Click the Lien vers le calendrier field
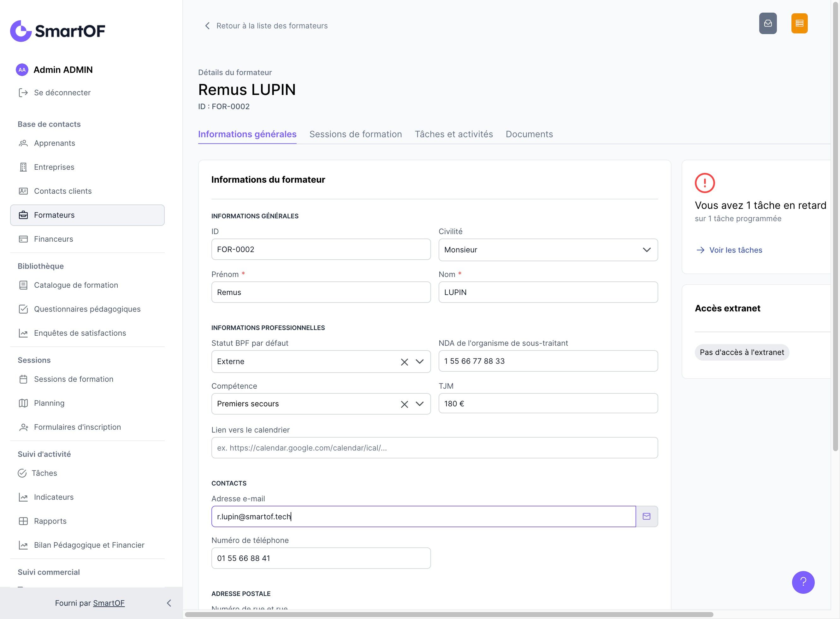Viewport: 840px width, 619px height. (434, 448)
